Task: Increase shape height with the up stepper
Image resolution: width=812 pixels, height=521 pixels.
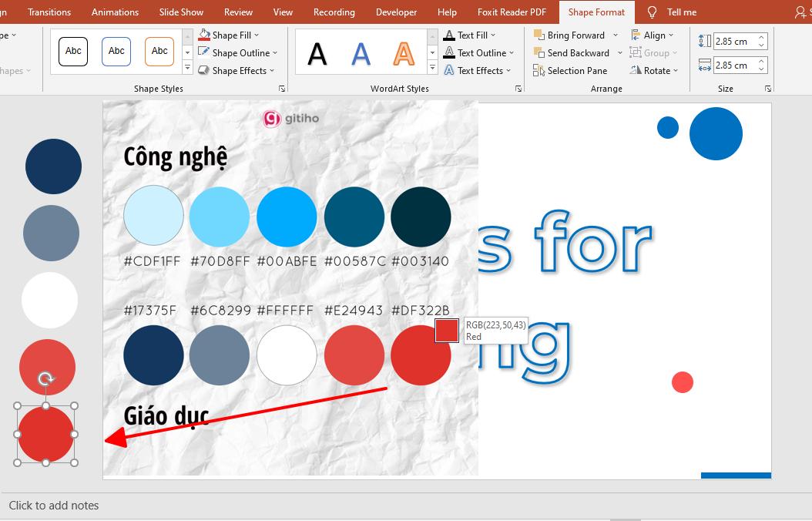Action: tap(761, 37)
